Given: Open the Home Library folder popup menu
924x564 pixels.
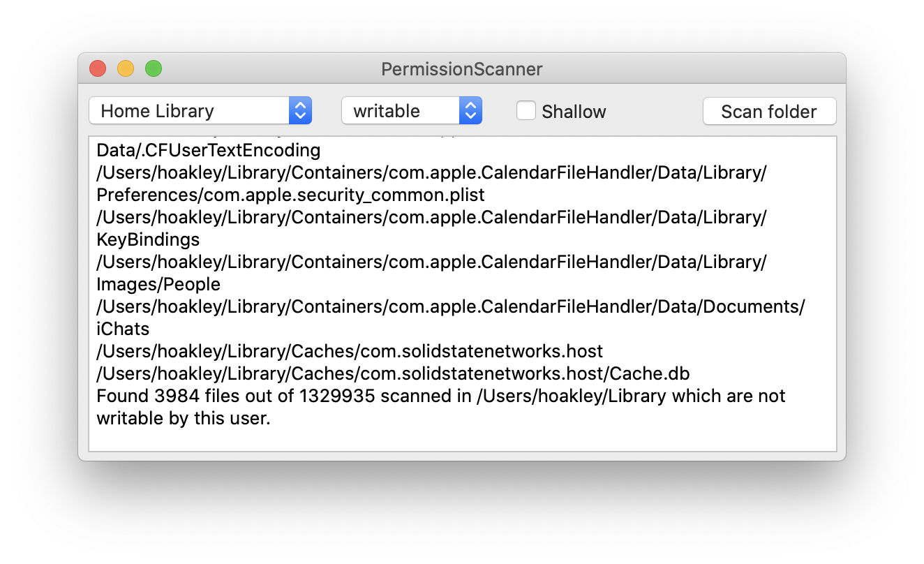Looking at the screenshot, I should 188,111.
